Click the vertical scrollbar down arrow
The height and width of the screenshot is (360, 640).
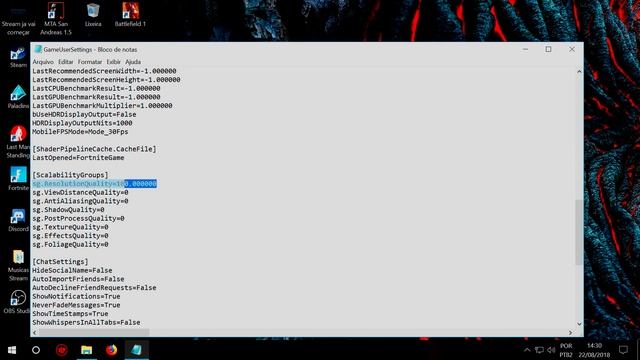pos(579,324)
